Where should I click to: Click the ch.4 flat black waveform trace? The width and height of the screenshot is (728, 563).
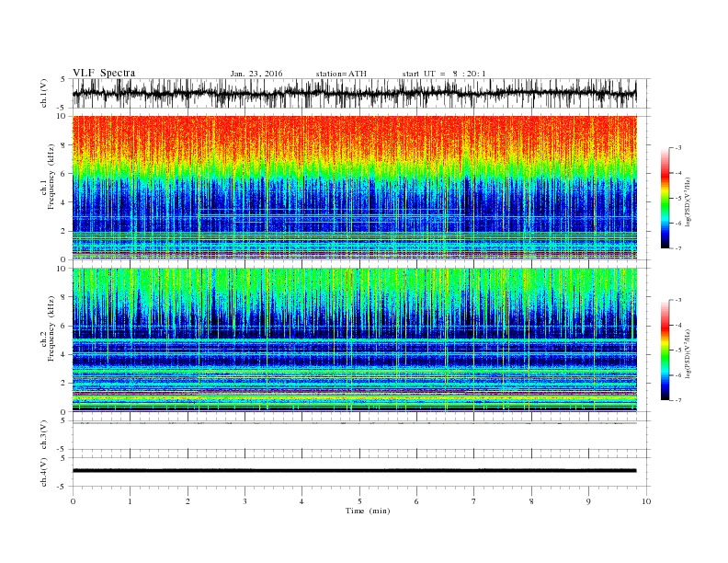tap(354, 471)
